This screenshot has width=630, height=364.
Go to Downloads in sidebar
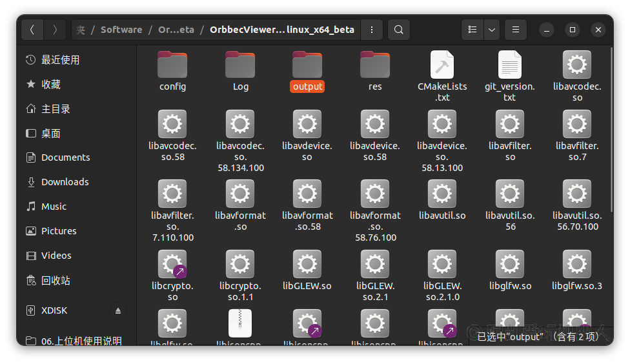pos(65,182)
